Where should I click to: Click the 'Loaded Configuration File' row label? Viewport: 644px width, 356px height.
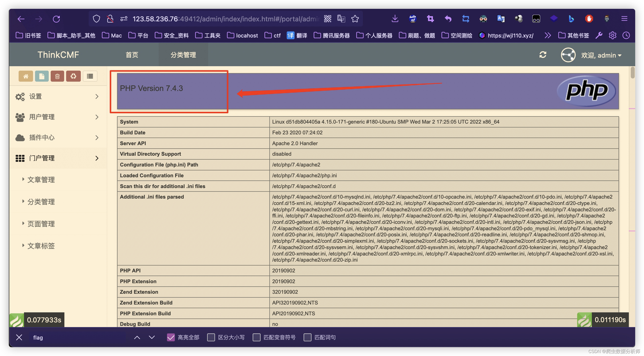pos(152,175)
